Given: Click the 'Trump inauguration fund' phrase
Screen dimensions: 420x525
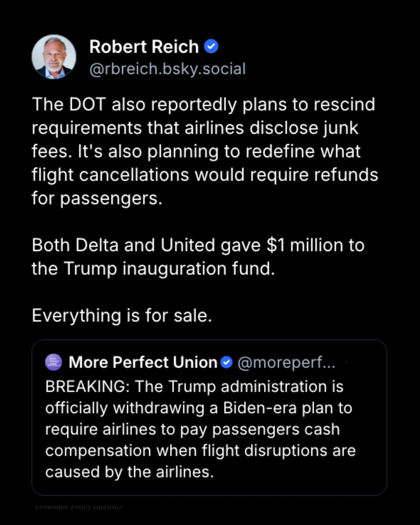Looking at the screenshot, I should [169, 268].
